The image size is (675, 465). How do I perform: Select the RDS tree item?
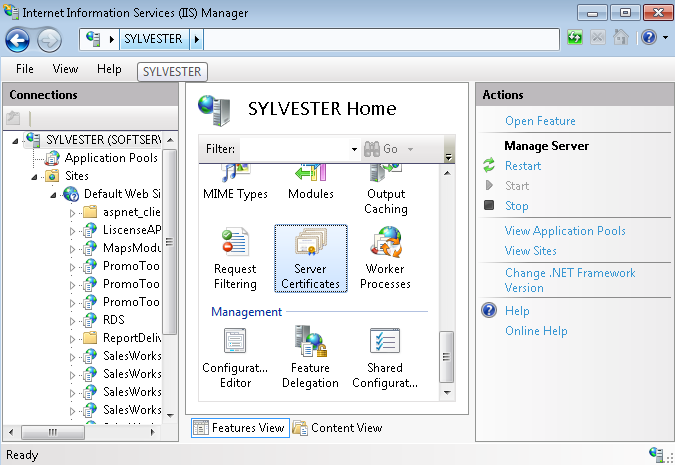click(114, 320)
